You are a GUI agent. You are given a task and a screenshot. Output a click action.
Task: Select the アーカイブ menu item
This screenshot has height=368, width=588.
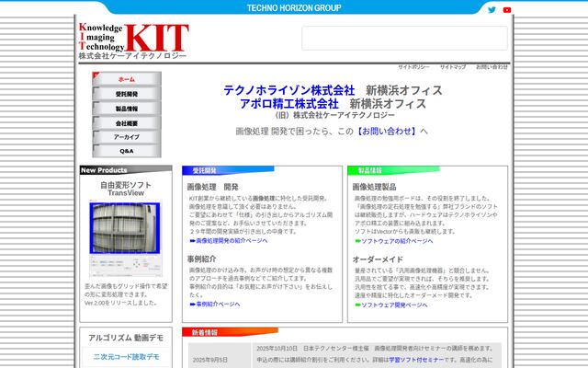point(127,137)
